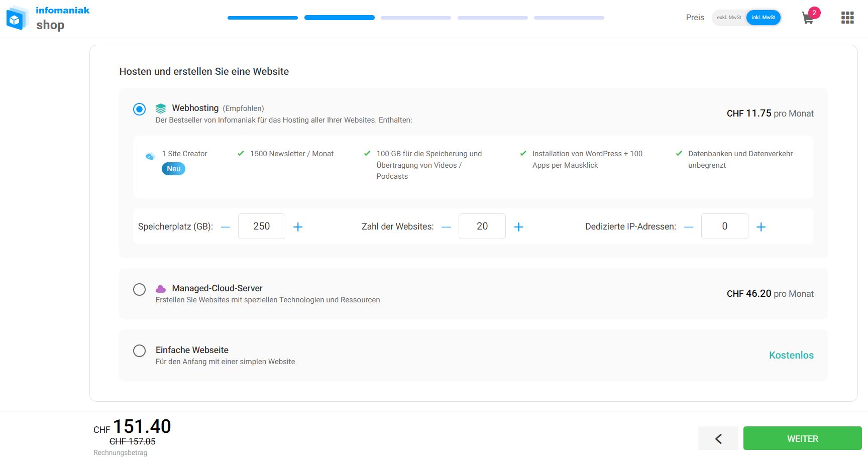The height and width of the screenshot is (457, 868).
Task: Increase Speicherplatz with plus icon
Action: (x=298, y=227)
